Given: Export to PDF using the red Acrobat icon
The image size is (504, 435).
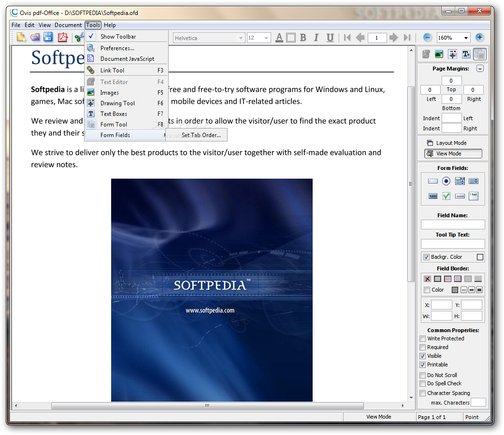Looking at the screenshot, I should 63,38.
